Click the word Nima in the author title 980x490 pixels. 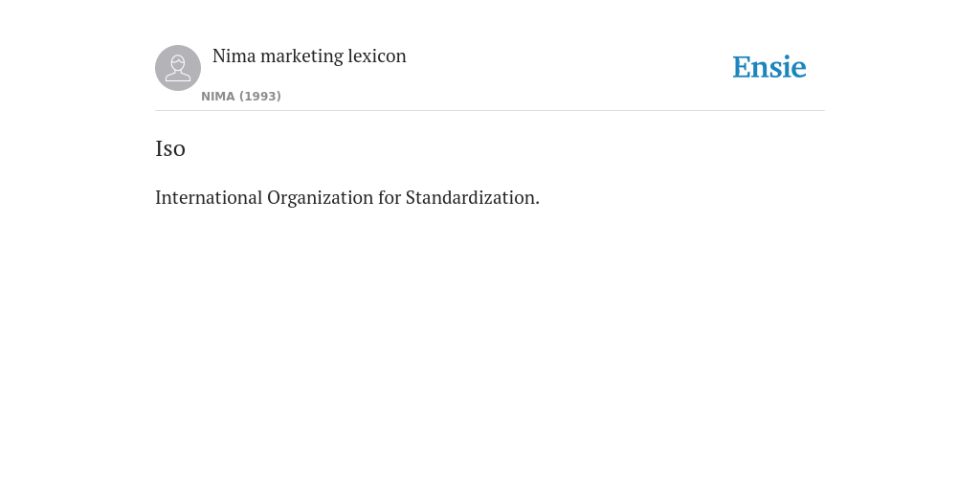click(234, 56)
